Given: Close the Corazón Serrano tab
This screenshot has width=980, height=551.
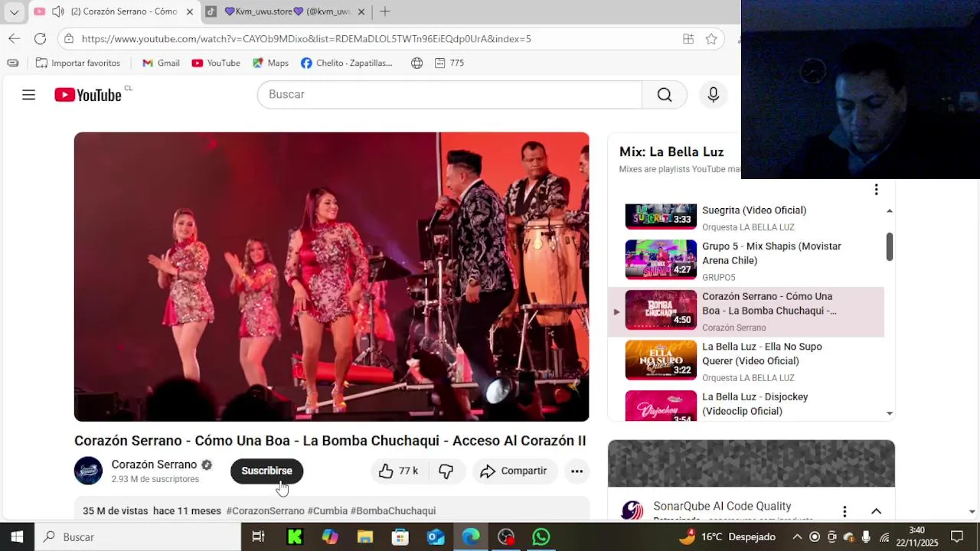Looking at the screenshot, I should [x=189, y=11].
